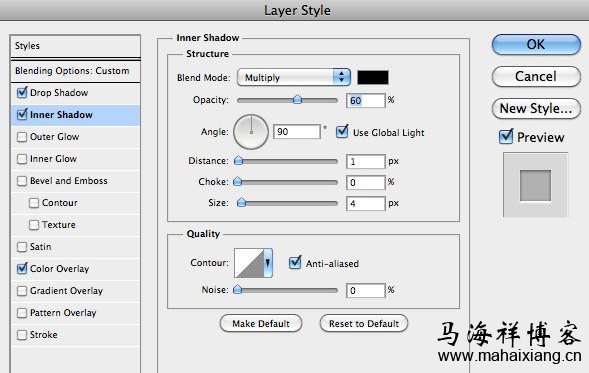Image resolution: width=589 pixels, height=373 pixels.
Task: Click the Opacity value field
Action: pos(365,100)
